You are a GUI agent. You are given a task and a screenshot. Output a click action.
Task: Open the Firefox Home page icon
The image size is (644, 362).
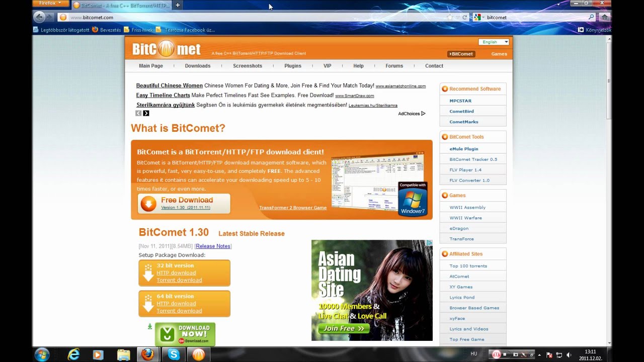[x=604, y=17]
